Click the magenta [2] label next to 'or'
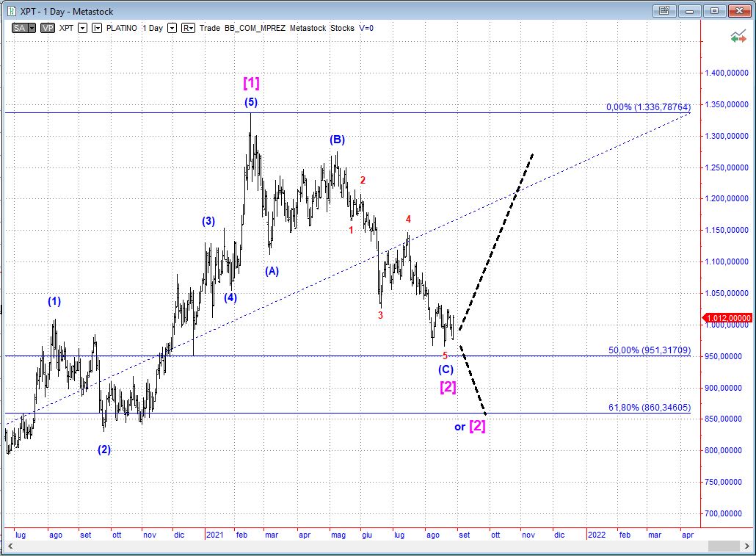Viewport: 756px width, 556px height. coord(477,426)
